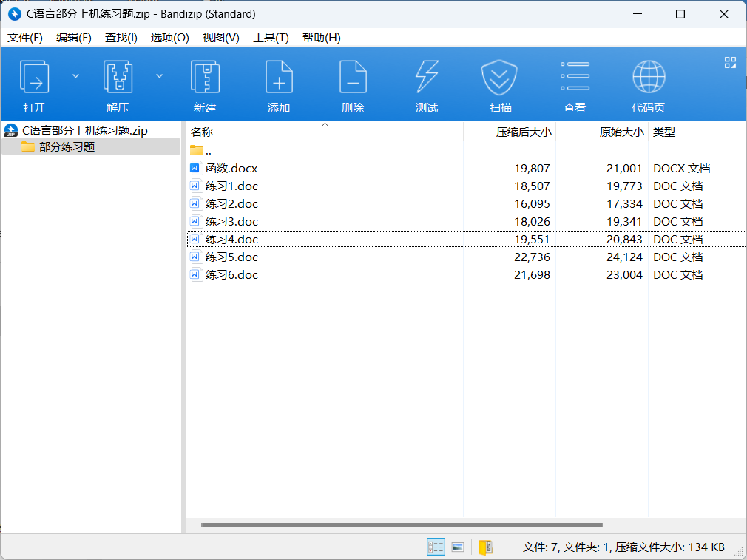This screenshot has width=747, height=560.
Task: Click the horizontal scrollbar in file list
Action: point(402,525)
